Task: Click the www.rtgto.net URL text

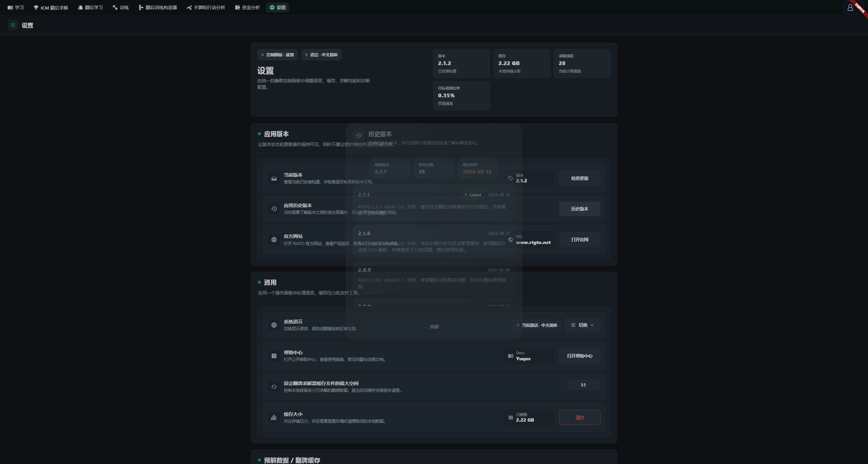Action: click(x=533, y=242)
